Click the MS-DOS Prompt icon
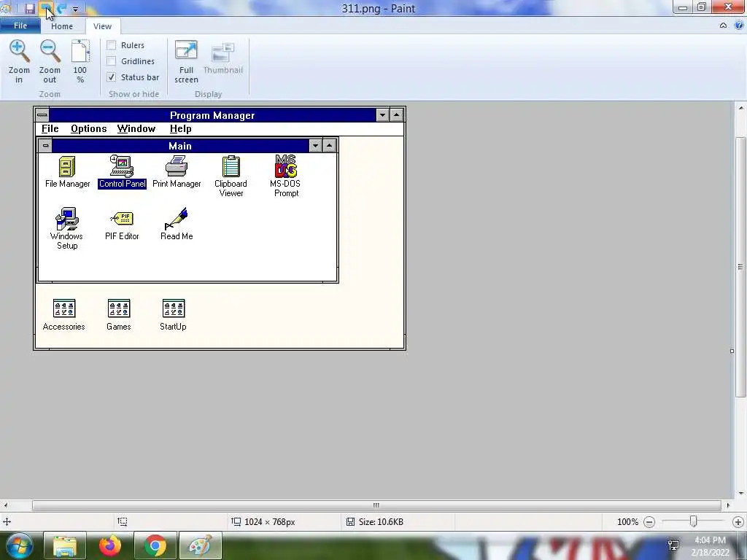Screen dimensions: 747x560 tap(285, 166)
